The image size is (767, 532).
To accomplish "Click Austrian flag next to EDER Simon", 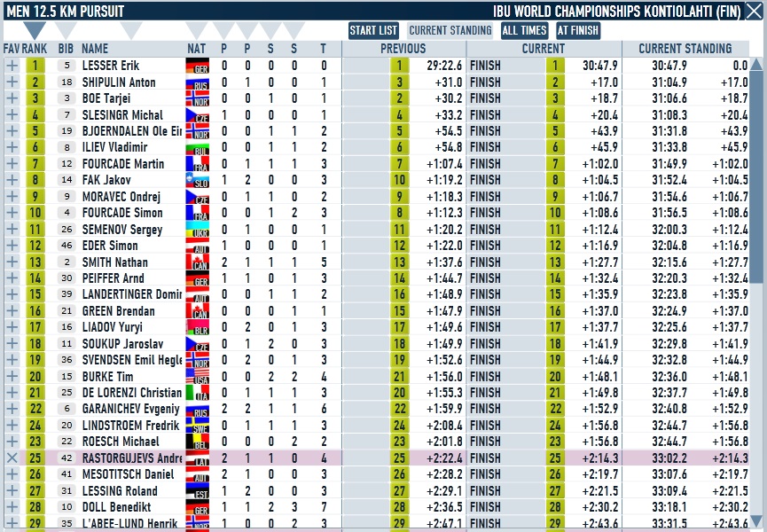I will 198,246.
